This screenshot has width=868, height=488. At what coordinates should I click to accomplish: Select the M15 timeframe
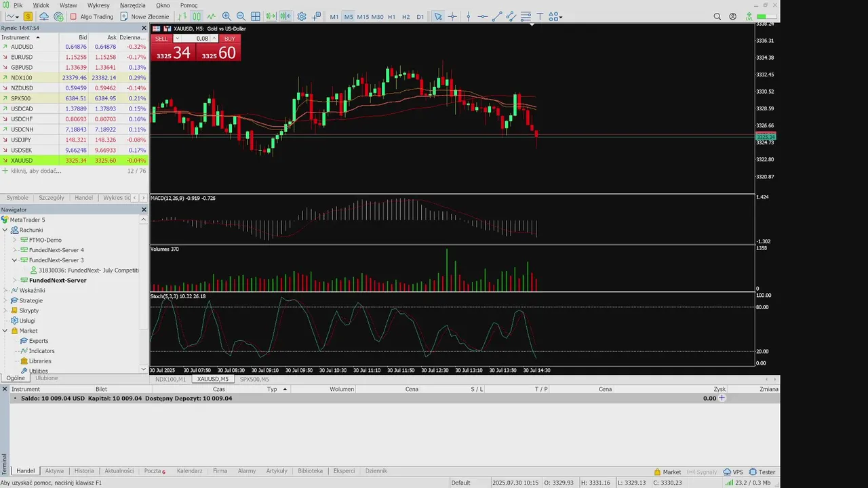363,17
